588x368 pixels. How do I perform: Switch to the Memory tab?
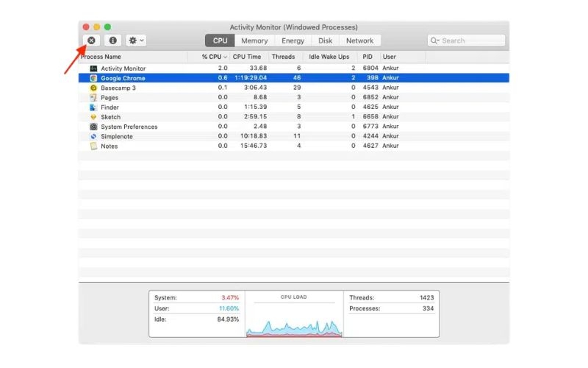[x=254, y=40]
